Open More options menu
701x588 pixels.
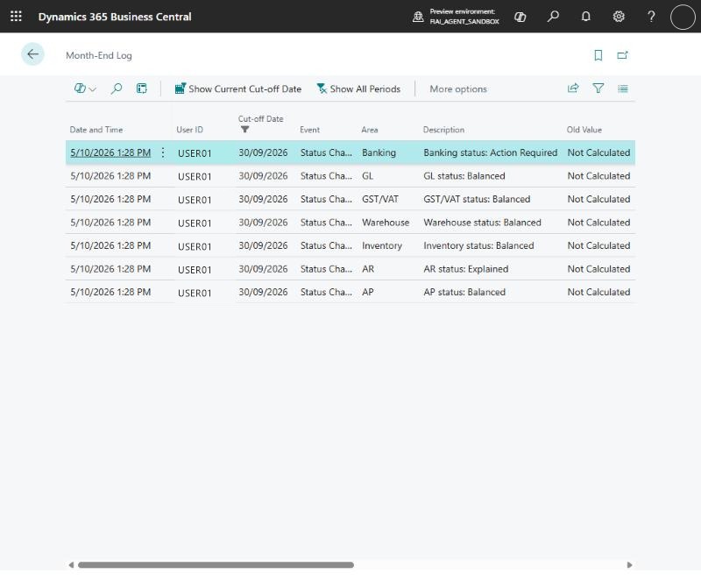coord(458,89)
